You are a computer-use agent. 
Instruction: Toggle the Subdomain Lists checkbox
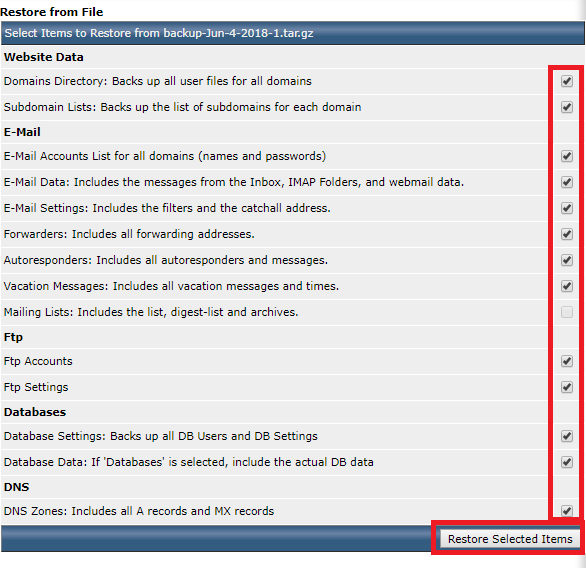click(567, 107)
